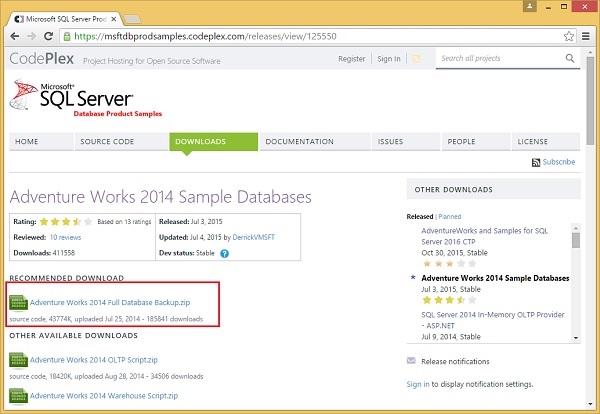This screenshot has width=600, height=414.
Task: Open the DOCUMENTATION tab
Action: coord(315,142)
